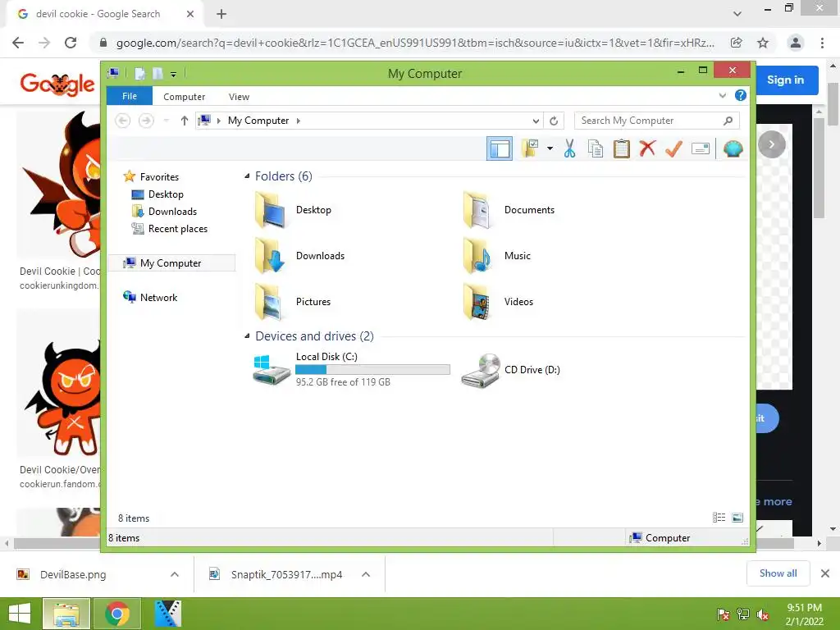
Task: Click the Explorer refresh button
Action: [x=554, y=121]
